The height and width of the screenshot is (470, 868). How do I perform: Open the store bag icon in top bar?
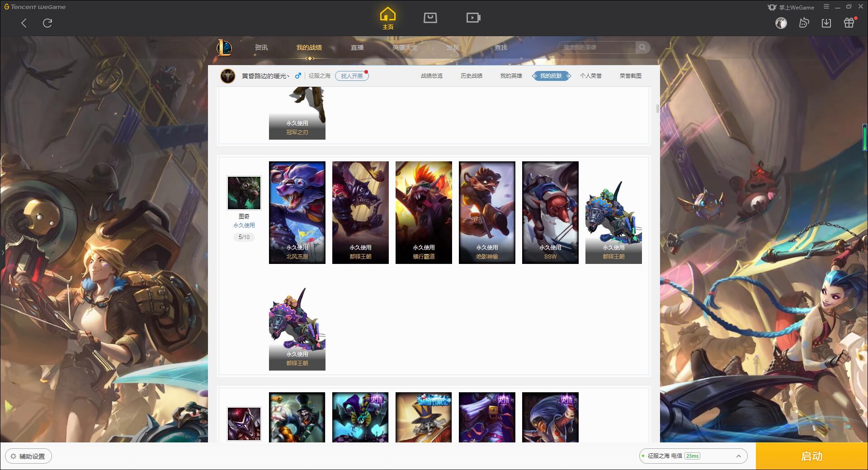pyautogui.click(x=430, y=18)
